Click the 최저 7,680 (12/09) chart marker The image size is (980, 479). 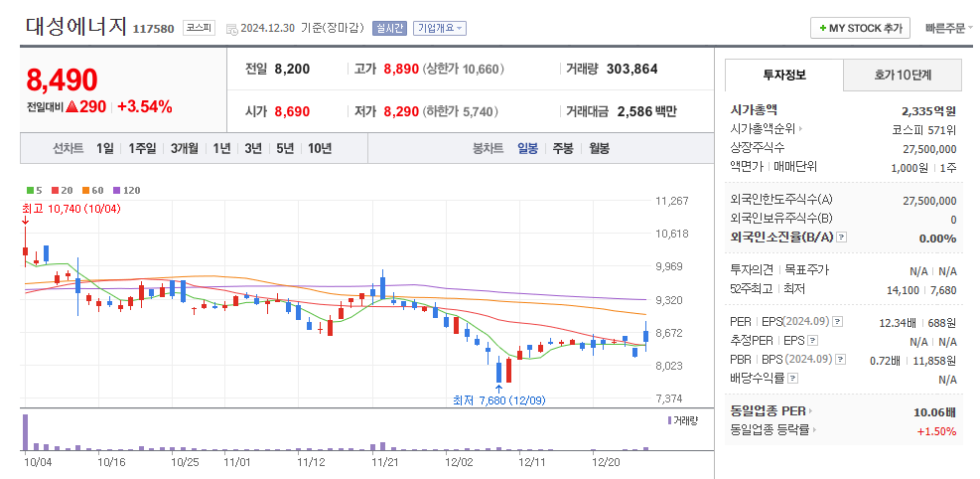coord(498,400)
